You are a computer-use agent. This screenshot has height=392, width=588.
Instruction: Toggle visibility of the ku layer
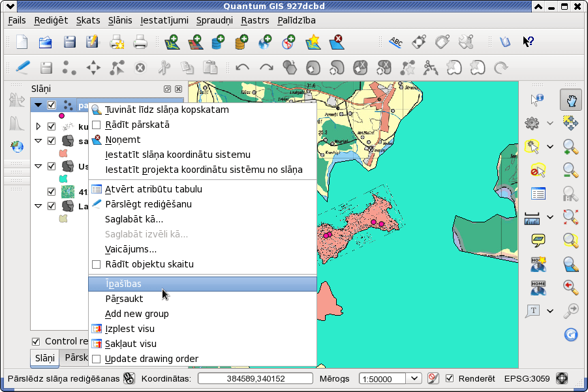[x=52, y=127]
